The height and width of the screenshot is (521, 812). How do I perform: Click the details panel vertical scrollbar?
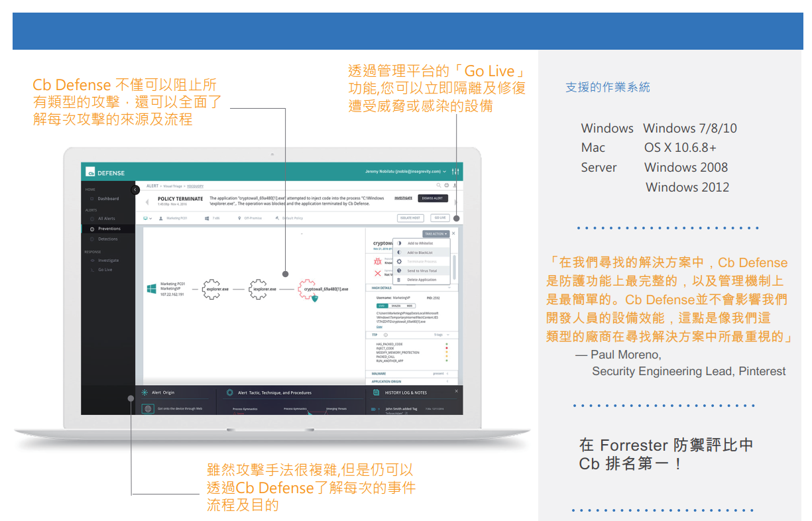(x=454, y=267)
